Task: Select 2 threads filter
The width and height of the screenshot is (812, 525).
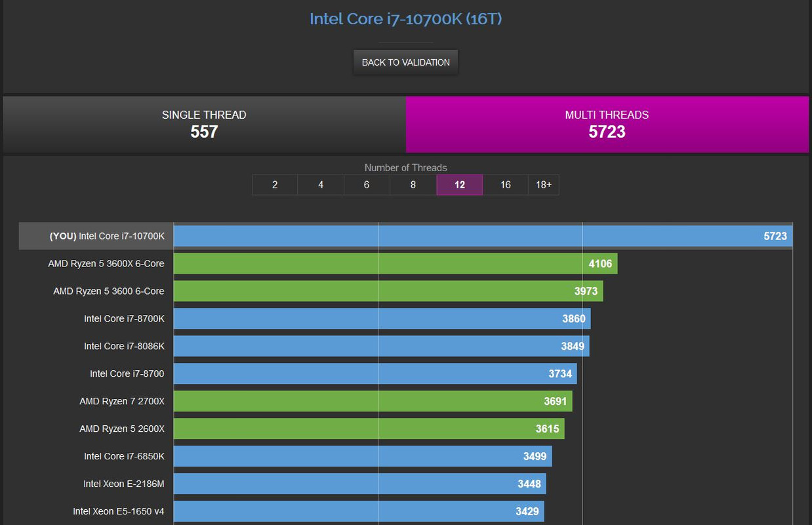Action: 275,185
